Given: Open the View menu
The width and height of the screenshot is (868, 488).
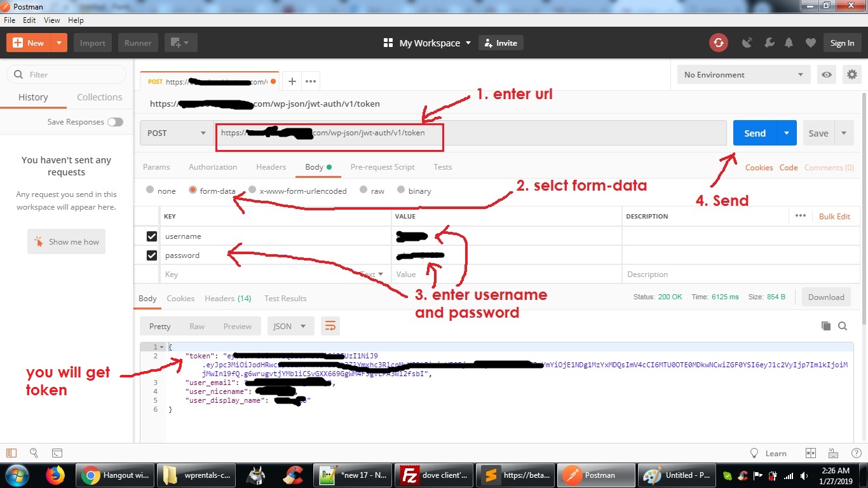Looking at the screenshot, I should click(52, 20).
